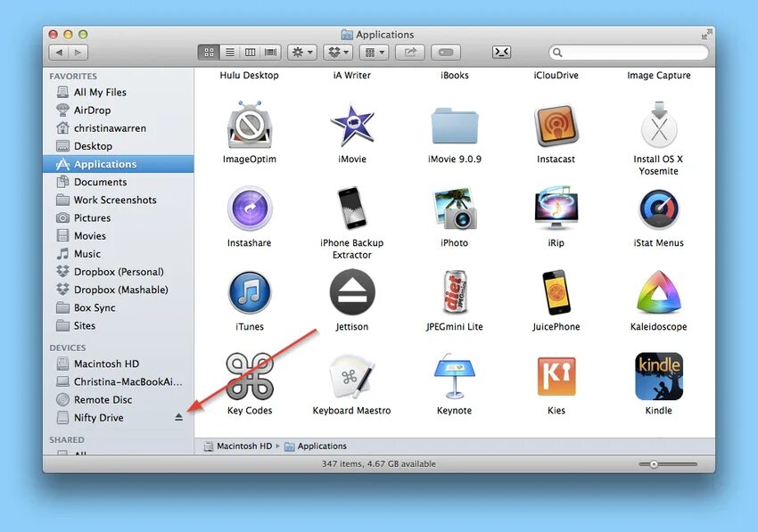758x532 pixels.
Task: Select the Jettison eject app icon
Action: (352, 292)
